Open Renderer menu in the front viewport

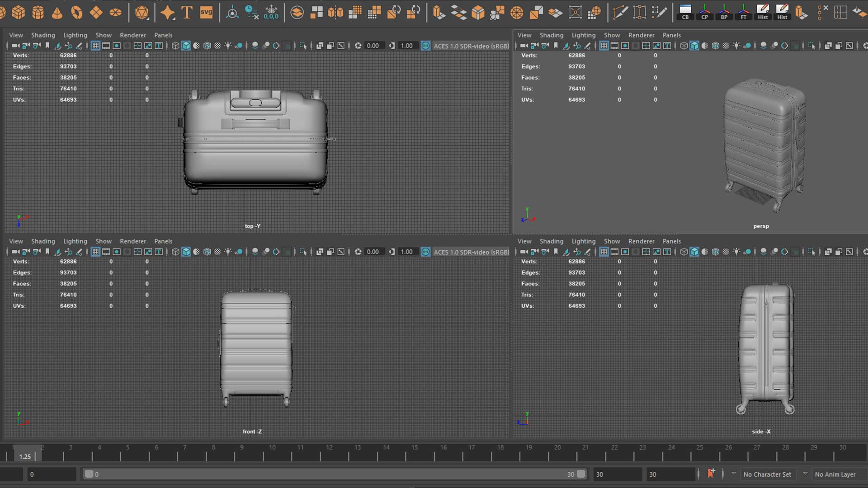coord(132,241)
